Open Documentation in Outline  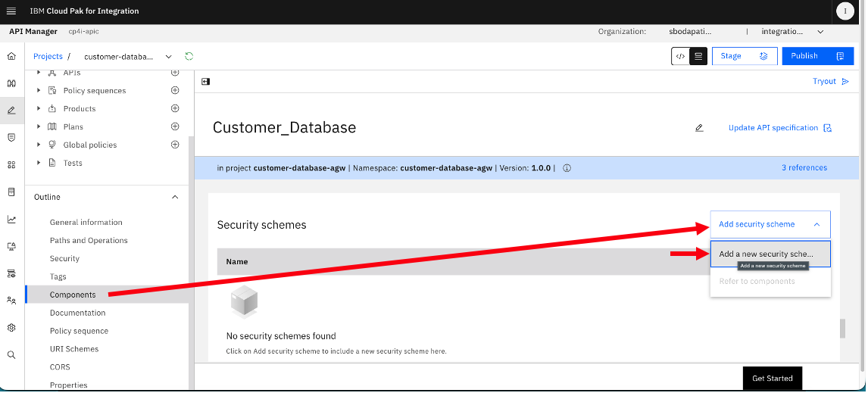77,313
